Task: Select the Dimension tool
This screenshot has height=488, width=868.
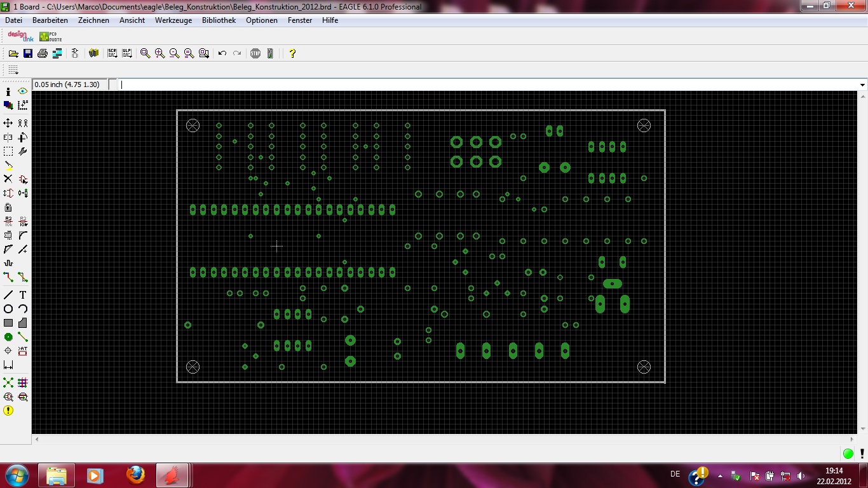Action: tap(8, 365)
